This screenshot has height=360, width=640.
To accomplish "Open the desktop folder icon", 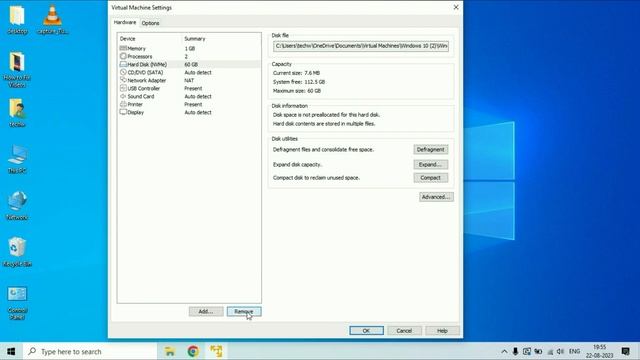I will (17, 20).
